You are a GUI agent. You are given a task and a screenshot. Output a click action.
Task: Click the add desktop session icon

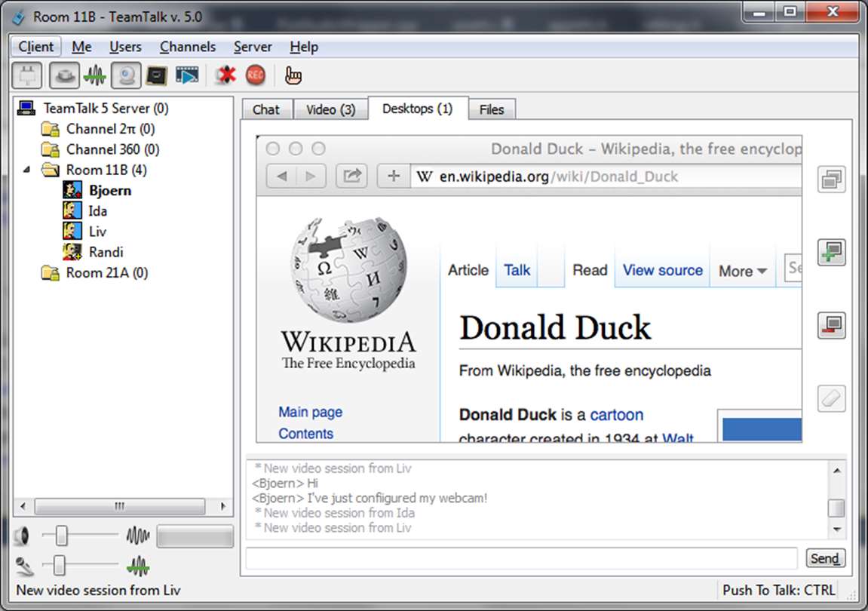pos(832,252)
